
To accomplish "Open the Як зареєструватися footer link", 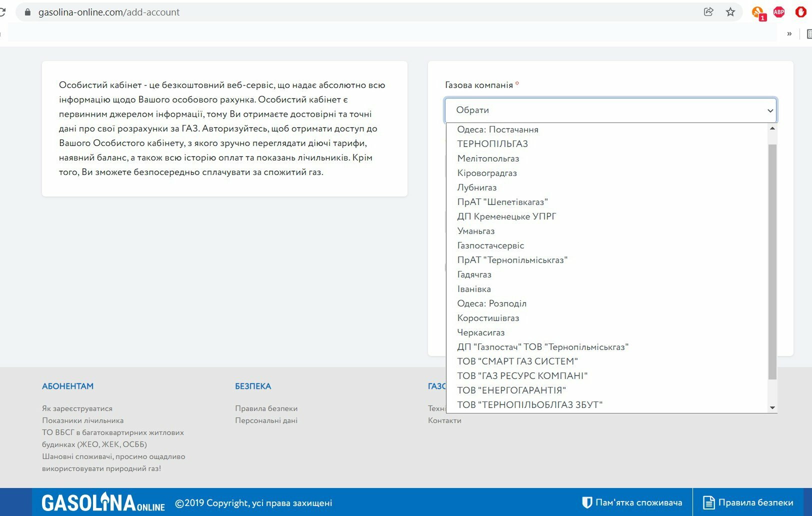I will (77, 408).
